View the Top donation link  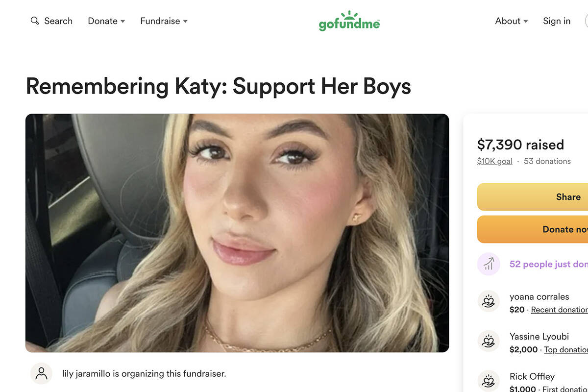point(566,349)
